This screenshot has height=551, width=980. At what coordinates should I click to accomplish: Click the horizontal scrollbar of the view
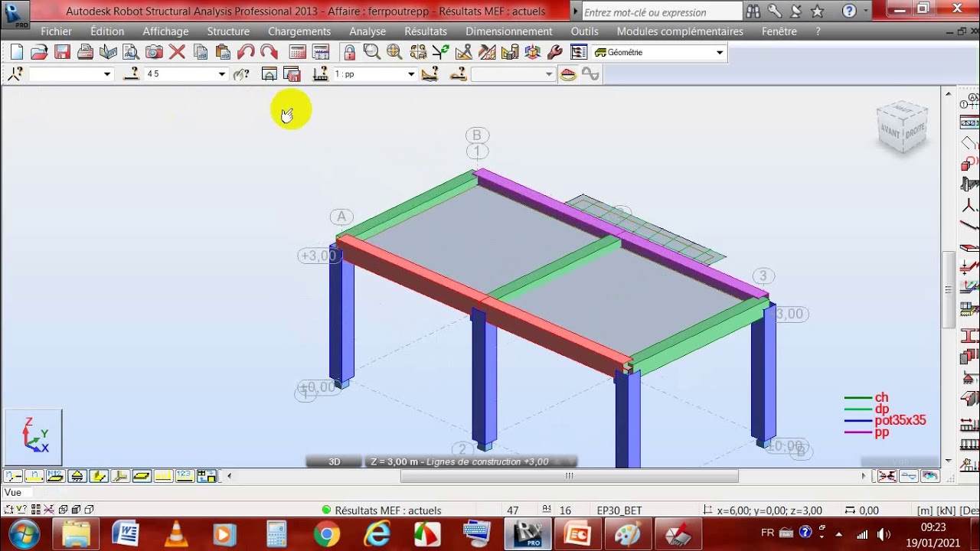coord(569,476)
